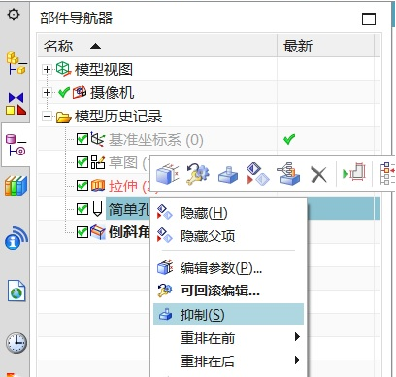Open the Web Browser sidebar icon
The width and height of the screenshot is (396, 377).
tap(16, 291)
